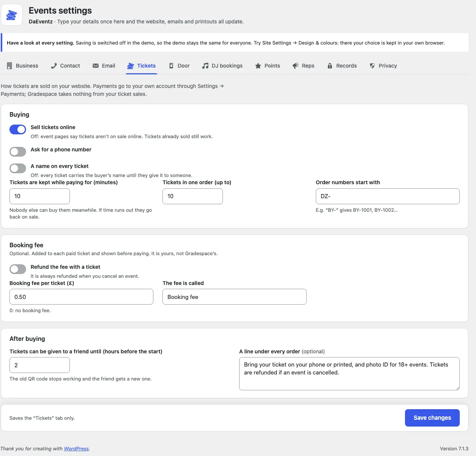Click the hours before the start field

[40, 365]
